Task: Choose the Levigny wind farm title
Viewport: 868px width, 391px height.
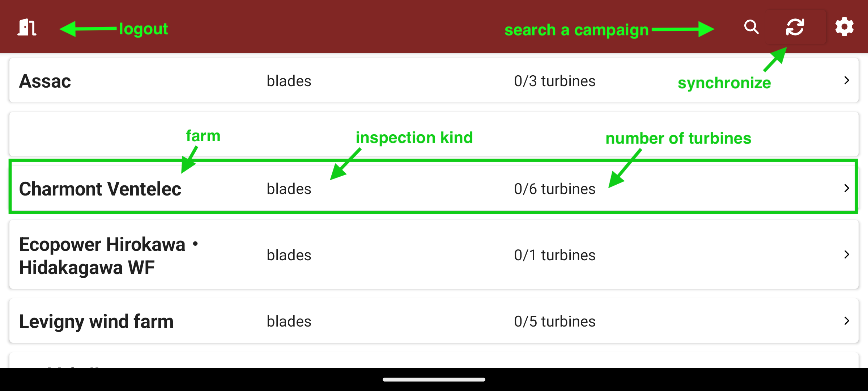Action: click(x=96, y=321)
